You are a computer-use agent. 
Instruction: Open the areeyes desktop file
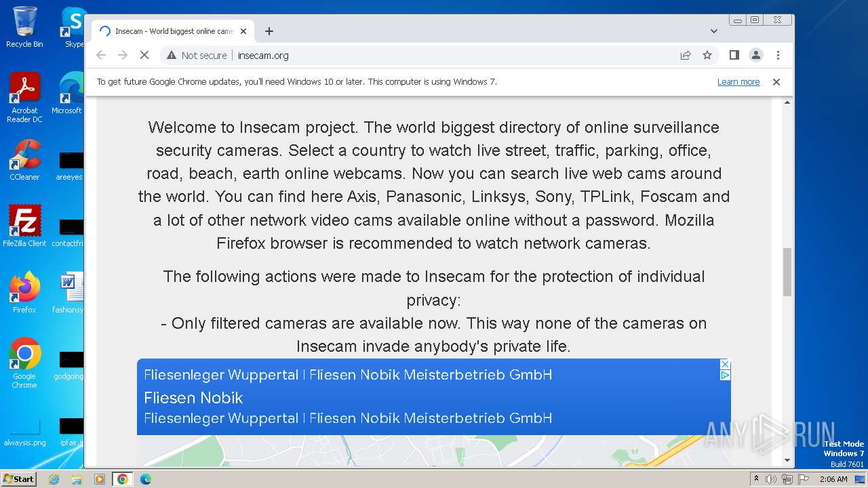69,165
